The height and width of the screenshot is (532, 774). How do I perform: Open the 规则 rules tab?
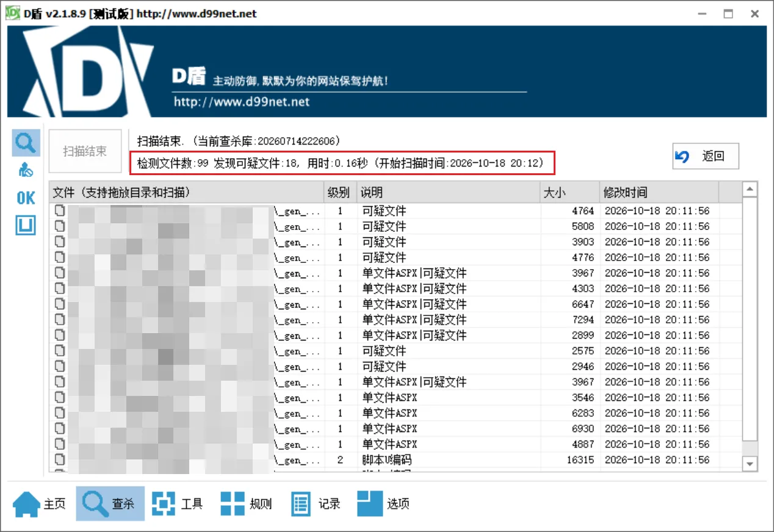tap(246, 504)
